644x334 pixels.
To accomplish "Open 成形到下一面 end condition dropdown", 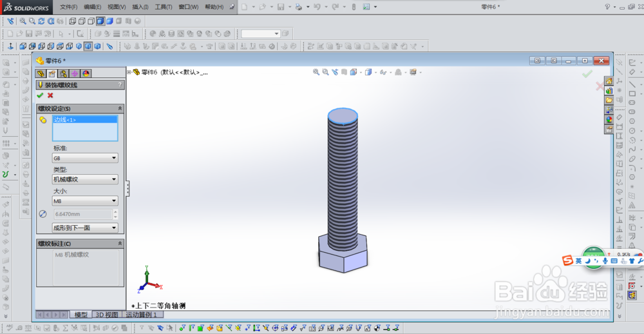I will 85,228.
